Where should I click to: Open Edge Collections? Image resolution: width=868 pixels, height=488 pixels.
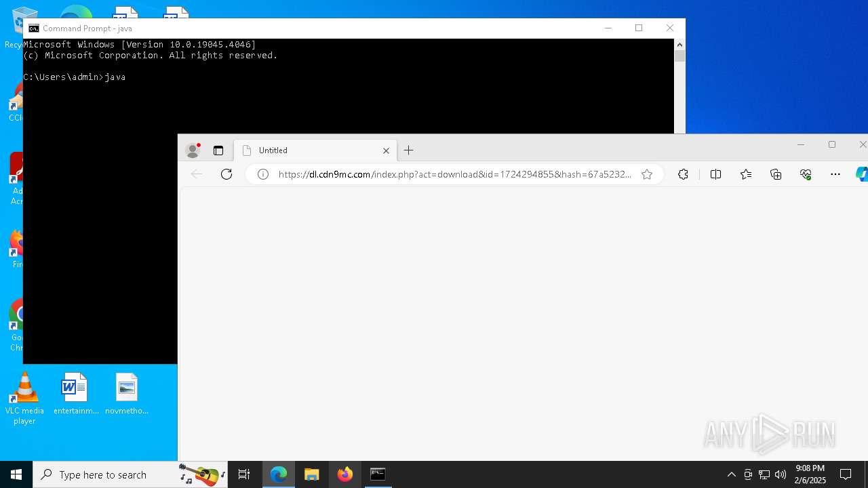point(776,174)
